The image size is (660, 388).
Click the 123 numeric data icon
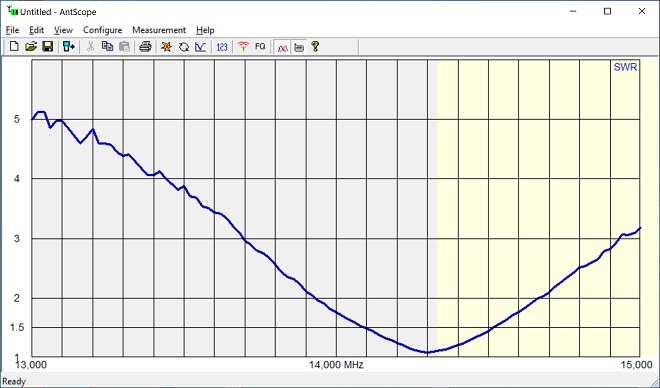(x=222, y=47)
